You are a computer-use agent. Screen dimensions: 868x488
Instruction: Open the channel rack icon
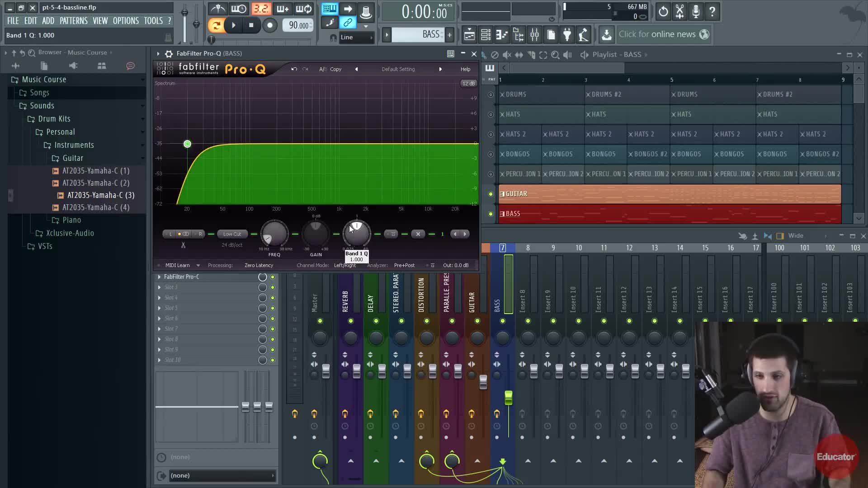coord(486,34)
